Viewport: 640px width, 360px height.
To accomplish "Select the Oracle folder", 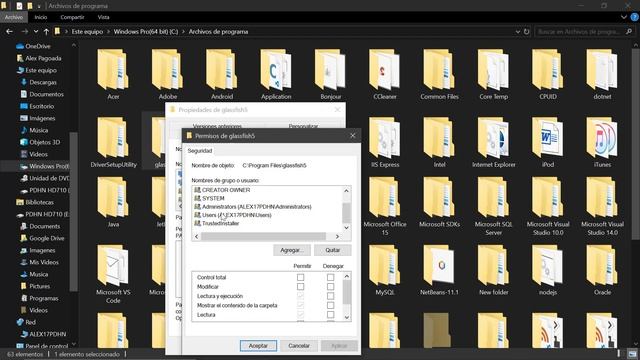I will [x=602, y=270].
